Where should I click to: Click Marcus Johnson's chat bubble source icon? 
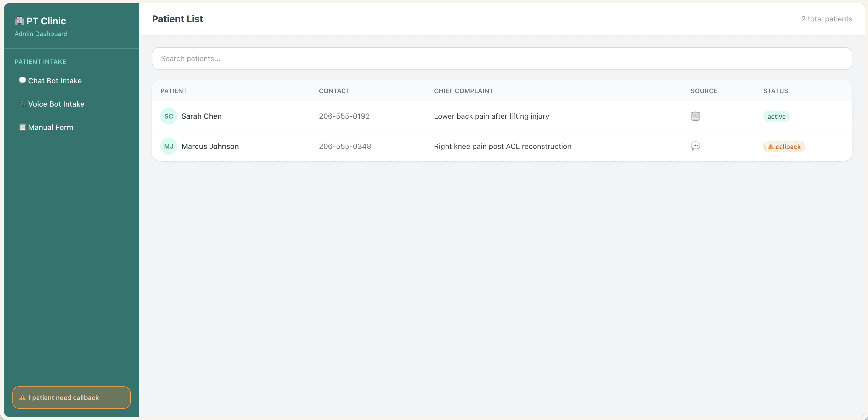695,146
